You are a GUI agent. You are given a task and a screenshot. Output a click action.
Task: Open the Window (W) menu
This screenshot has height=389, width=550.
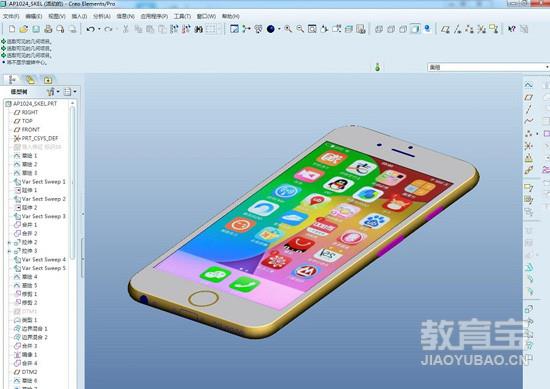(x=206, y=16)
